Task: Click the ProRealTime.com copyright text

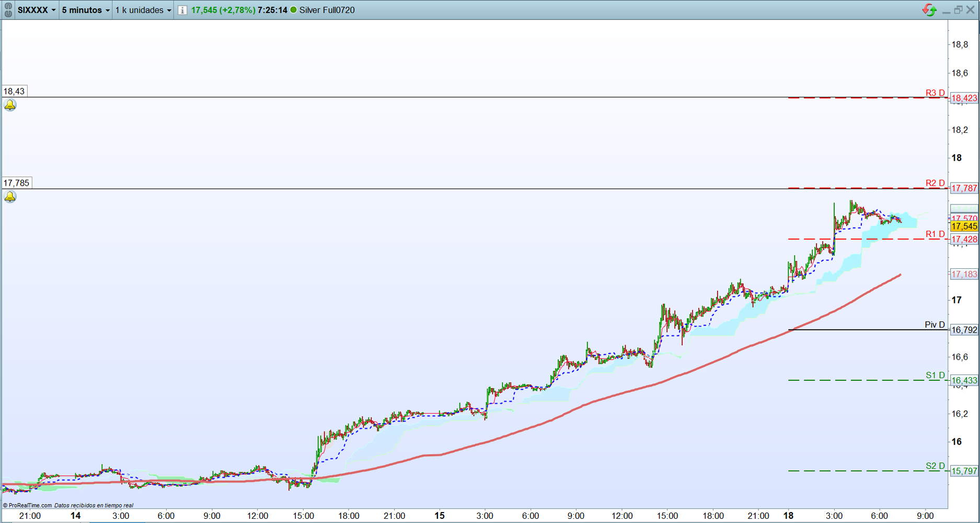Action: (27, 505)
